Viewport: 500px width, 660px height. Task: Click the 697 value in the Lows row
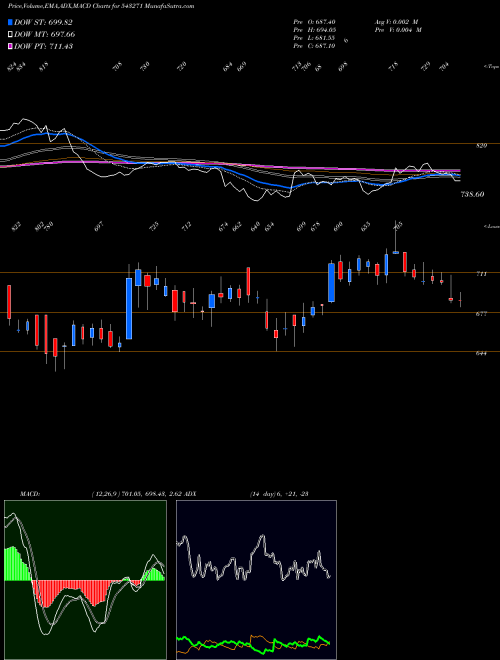[x=98, y=226]
